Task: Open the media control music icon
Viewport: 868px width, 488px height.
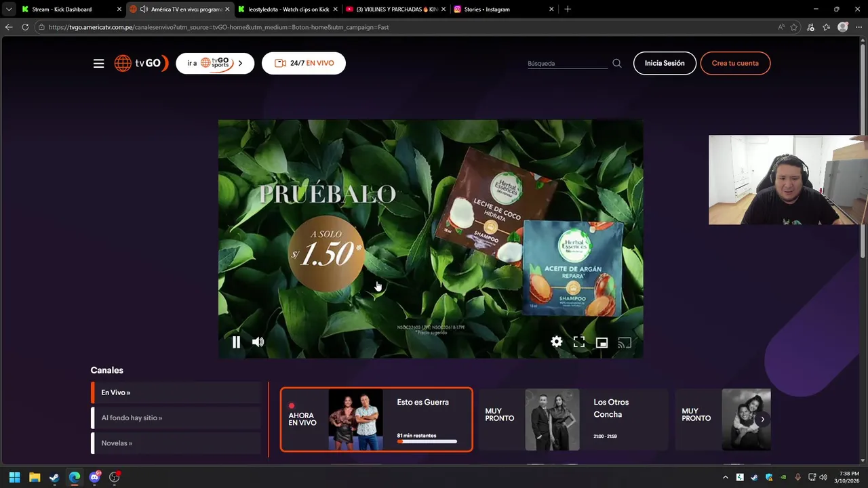Action: pyautogui.click(x=811, y=27)
